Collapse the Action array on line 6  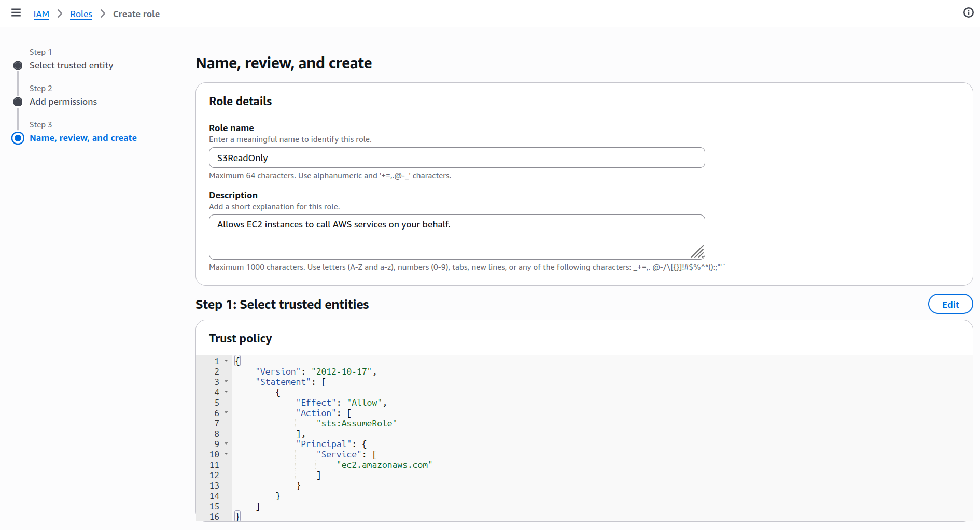[x=226, y=413]
